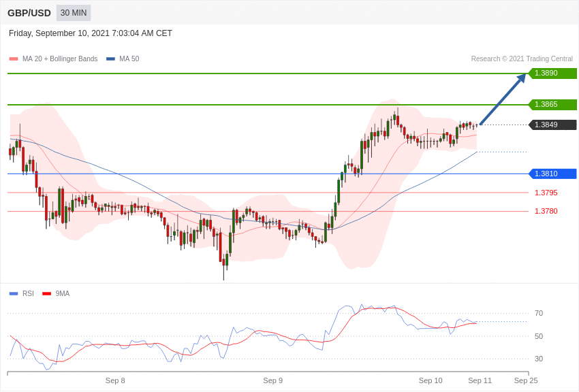
Task: Click the Sep 11 date axis label
Action: tap(480, 380)
